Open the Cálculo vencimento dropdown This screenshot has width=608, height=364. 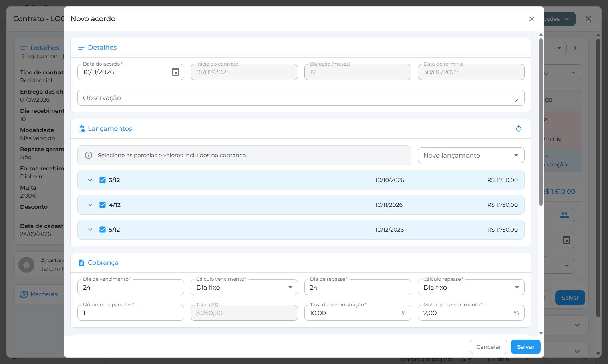[244, 287]
